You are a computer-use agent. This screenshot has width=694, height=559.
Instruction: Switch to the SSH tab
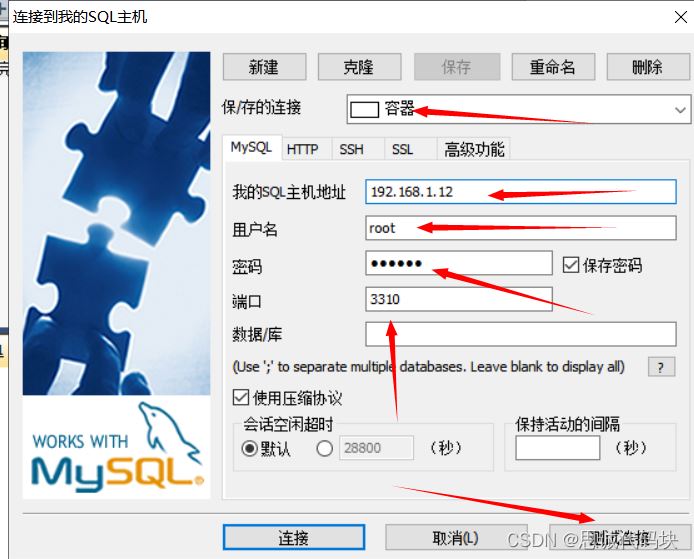click(x=351, y=149)
